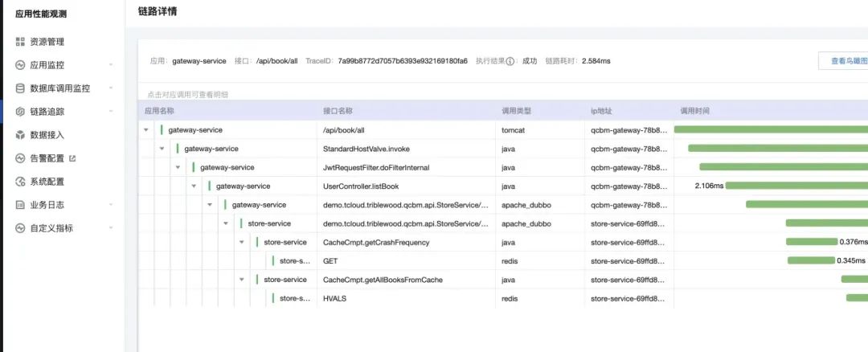The image size is (868, 352).
Task: Click the 应用监控 sidebar icon
Action: click(20, 65)
